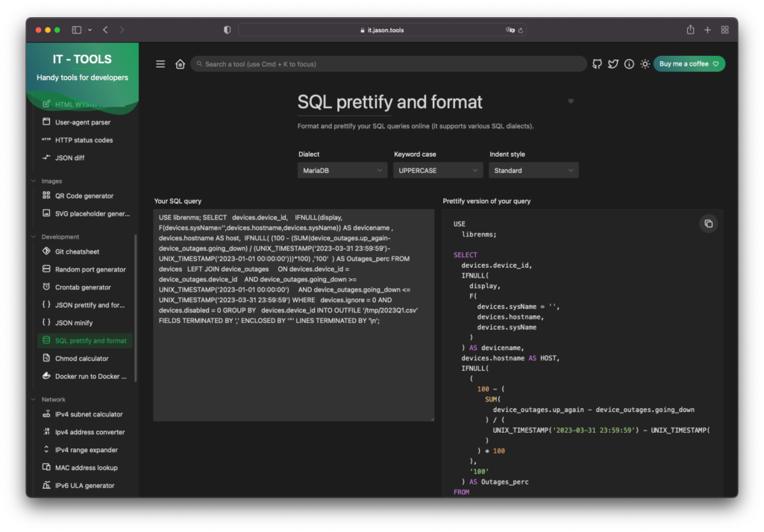The width and height of the screenshot is (764, 532).
Task: Toggle the sidebar hamburger menu icon
Action: [x=160, y=64]
